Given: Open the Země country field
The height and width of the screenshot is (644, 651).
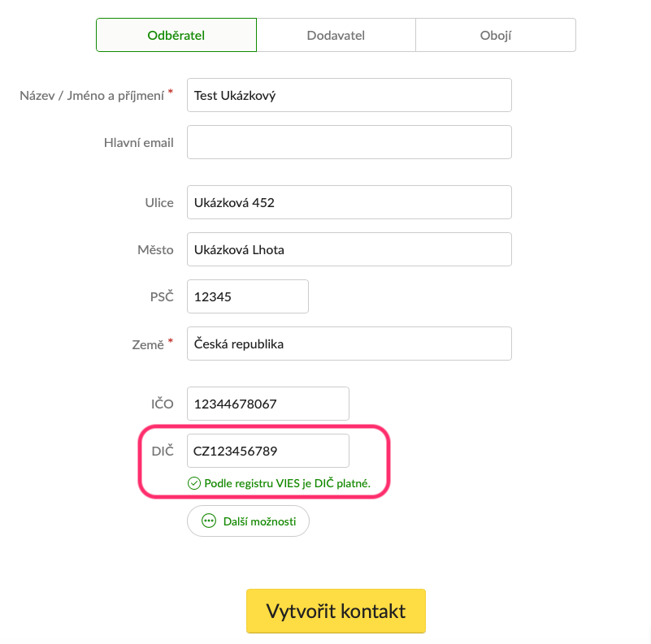Looking at the screenshot, I should pyautogui.click(x=349, y=344).
